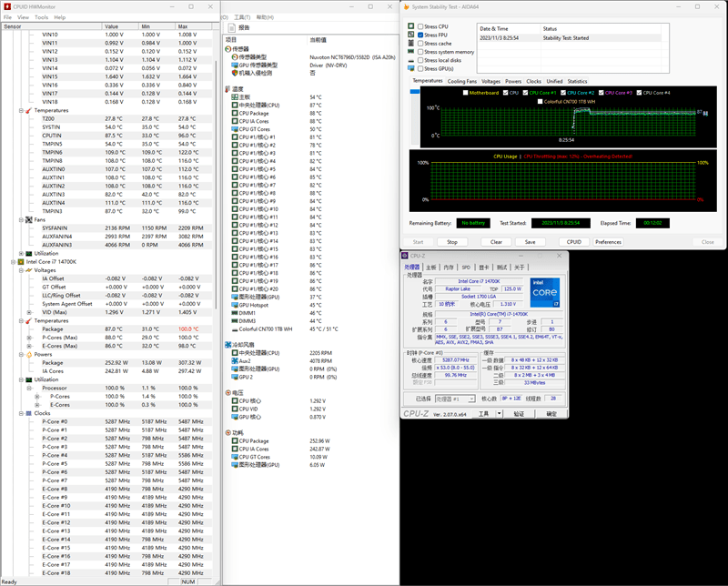The image size is (728, 586).
Task: Click the DIMM1 memory module icon
Action: [x=235, y=313]
